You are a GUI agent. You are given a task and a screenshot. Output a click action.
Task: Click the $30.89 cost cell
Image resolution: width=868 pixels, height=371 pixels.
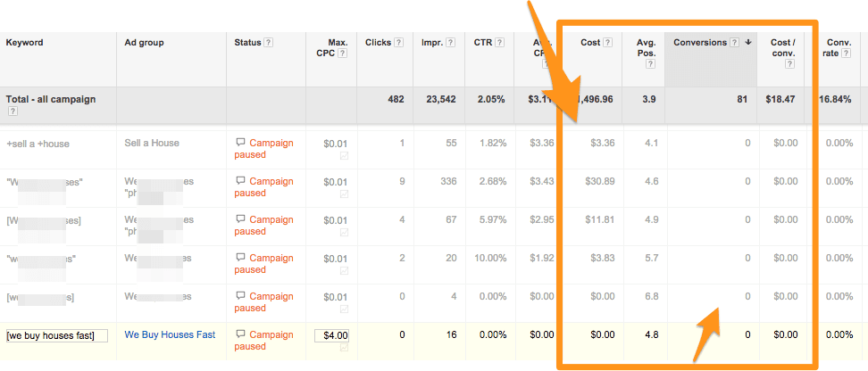point(599,181)
